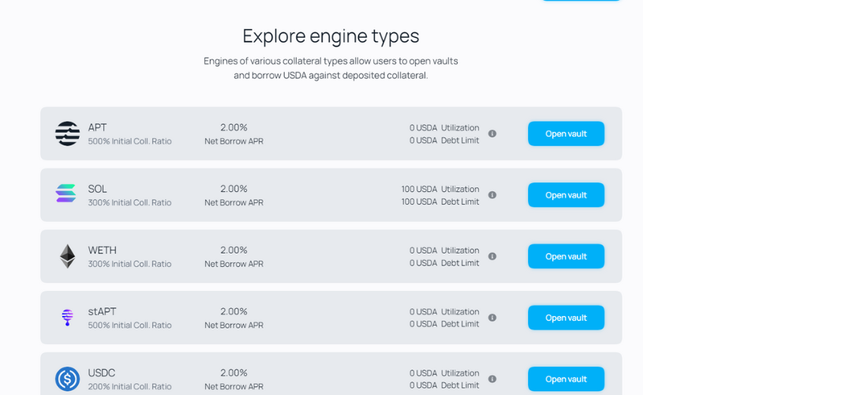
Task: Click the WETH Ethereum logo icon
Action: click(x=68, y=256)
